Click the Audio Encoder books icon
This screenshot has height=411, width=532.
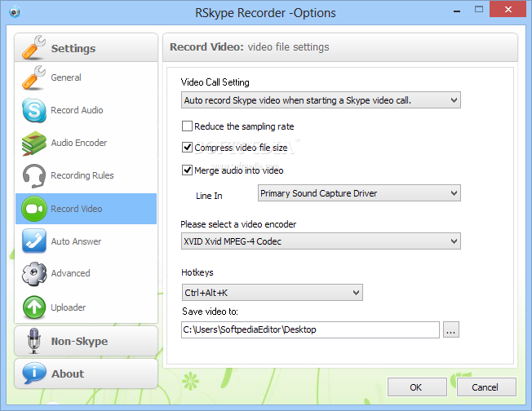[33, 143]
